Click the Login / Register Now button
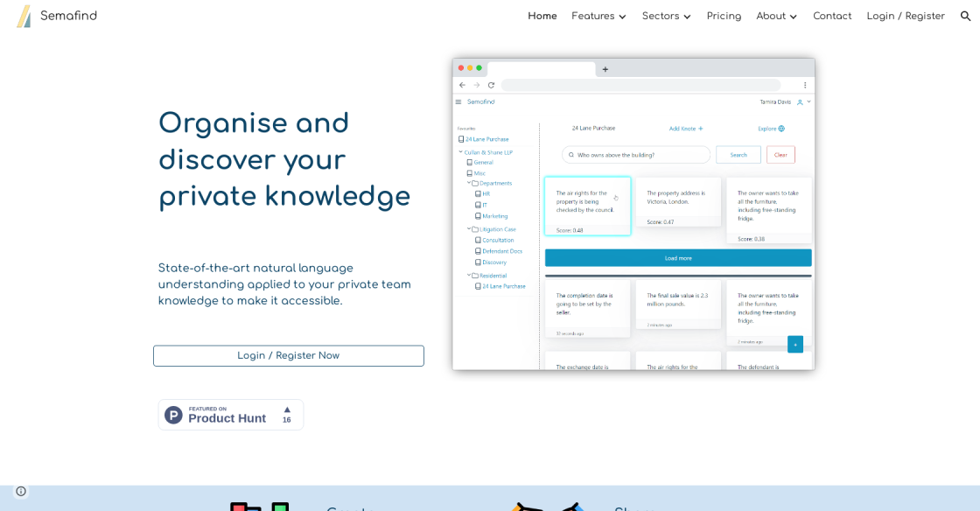Image resolution: width=980 pixels, height=511 pixels. 288,355
